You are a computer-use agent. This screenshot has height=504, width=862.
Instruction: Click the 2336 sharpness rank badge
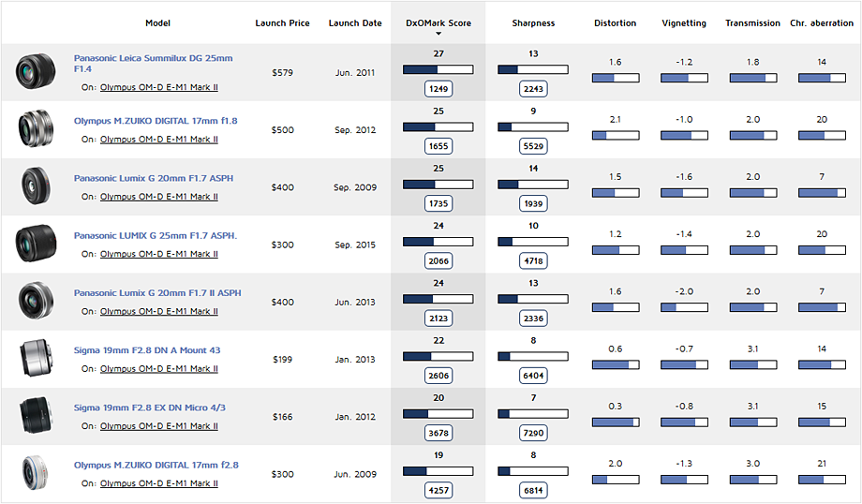click(533, 319)
